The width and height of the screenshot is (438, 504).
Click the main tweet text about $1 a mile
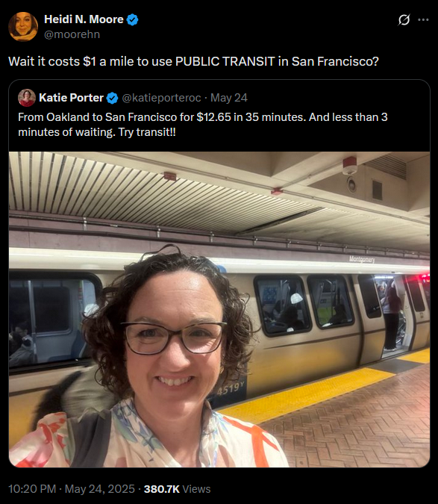(194, 61)
